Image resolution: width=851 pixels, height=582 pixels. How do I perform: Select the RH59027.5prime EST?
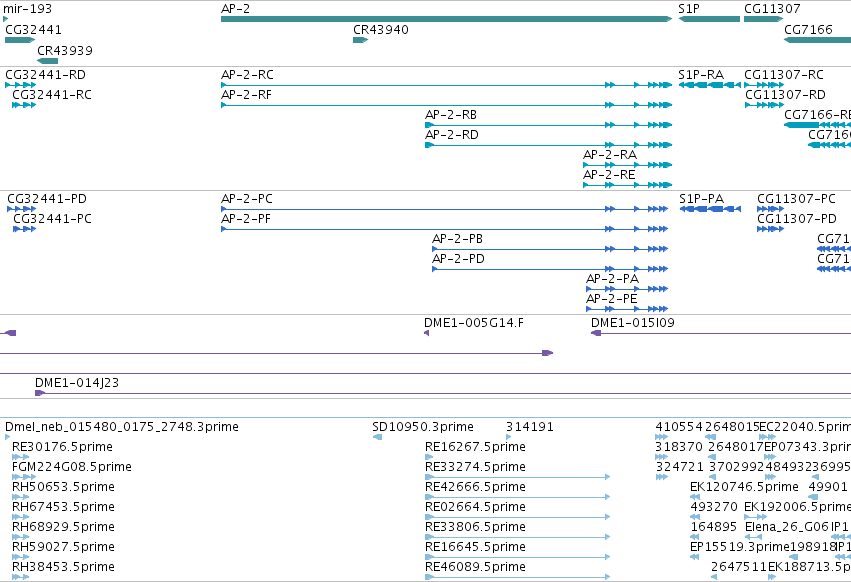(x=21, y=557)
